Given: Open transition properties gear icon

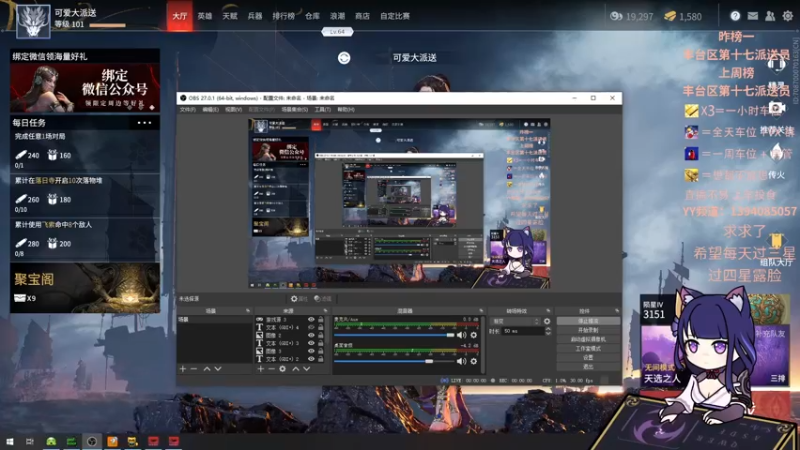Looking at the screenshot, I should pyautogui.click(x=547, y=321).
